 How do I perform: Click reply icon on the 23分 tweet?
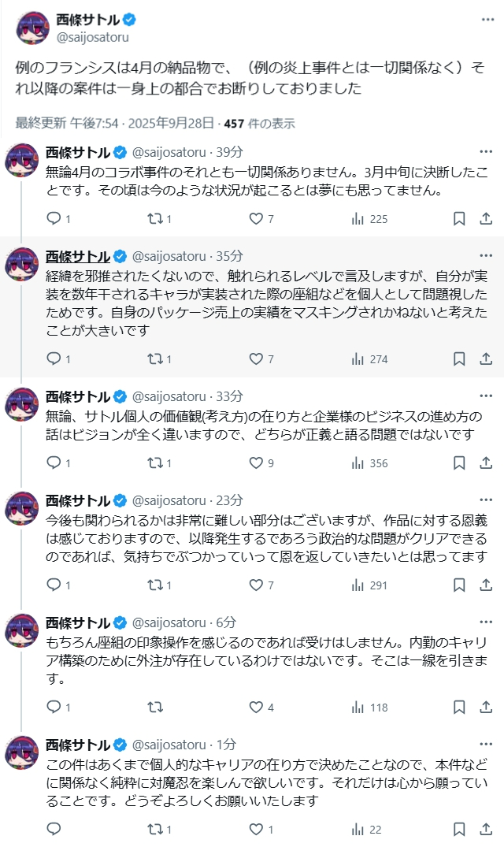(x=54, y=585)
